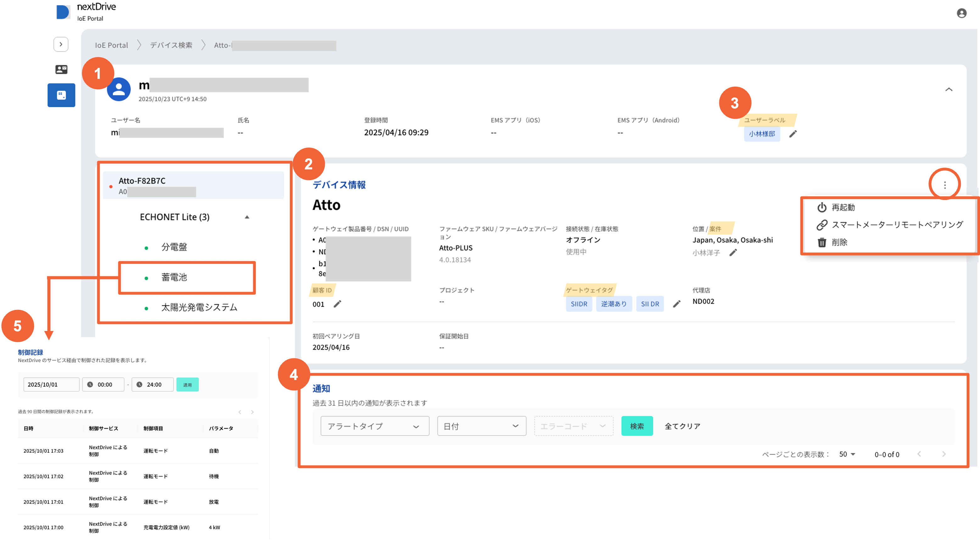Click the 逆潮あり gateway tag
980x540 pixels.
tap(614, 304)
